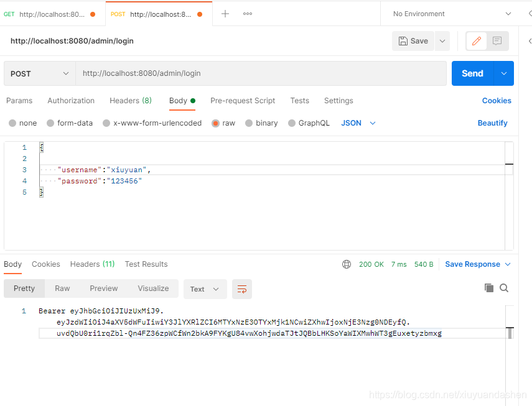
Task: Switch response view to Raw
Action: point(62,288)
